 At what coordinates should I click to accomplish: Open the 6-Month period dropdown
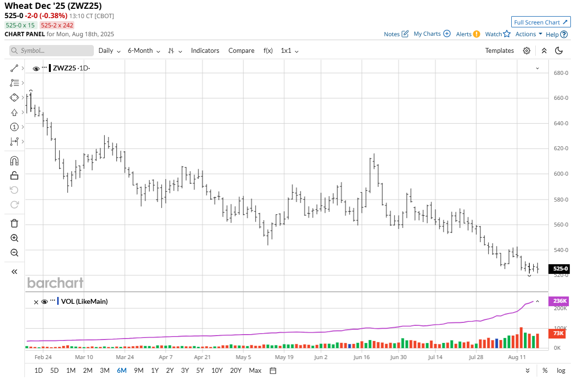coord(144,50)
